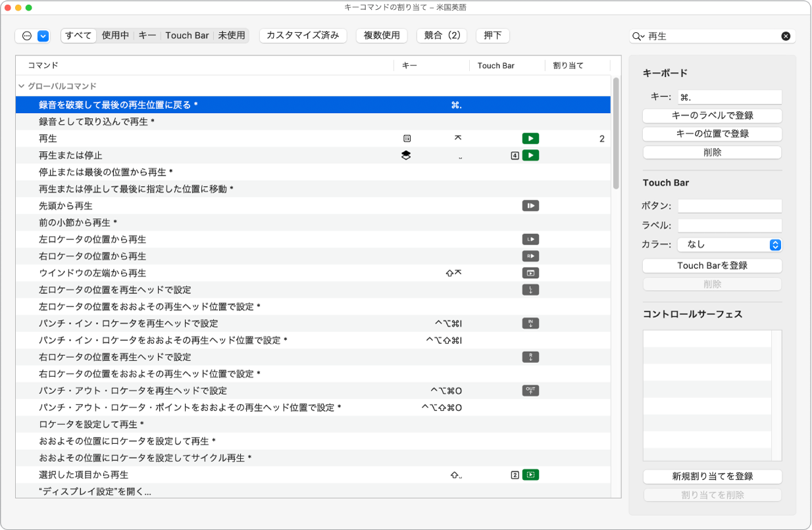812x530 pixels.
Task: Click the numeric keypad icon beside 再生
Action: pyautogui.click(x=407, y=138)
